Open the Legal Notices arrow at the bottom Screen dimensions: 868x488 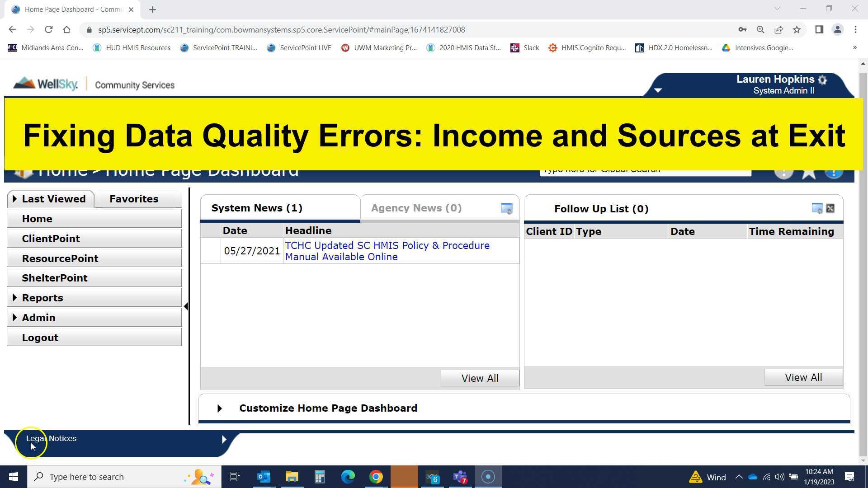coord(224,439)
